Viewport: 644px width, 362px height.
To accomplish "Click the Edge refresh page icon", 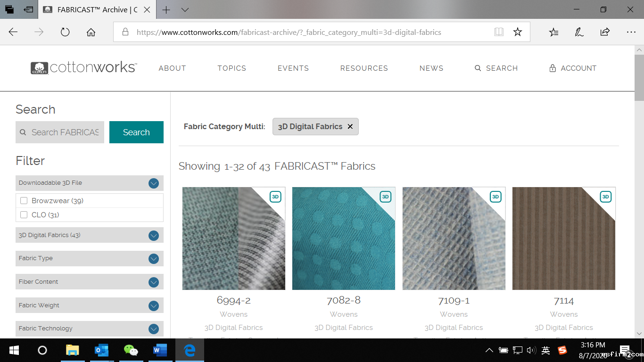I will click(65, 32).
